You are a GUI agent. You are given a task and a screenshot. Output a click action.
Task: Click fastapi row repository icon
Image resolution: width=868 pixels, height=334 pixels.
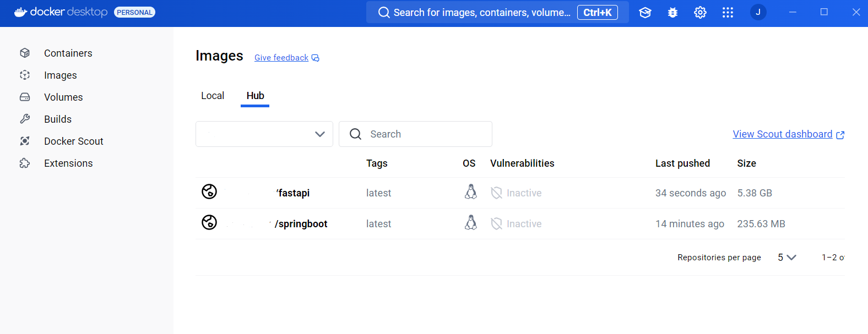[x=209, y=191]
